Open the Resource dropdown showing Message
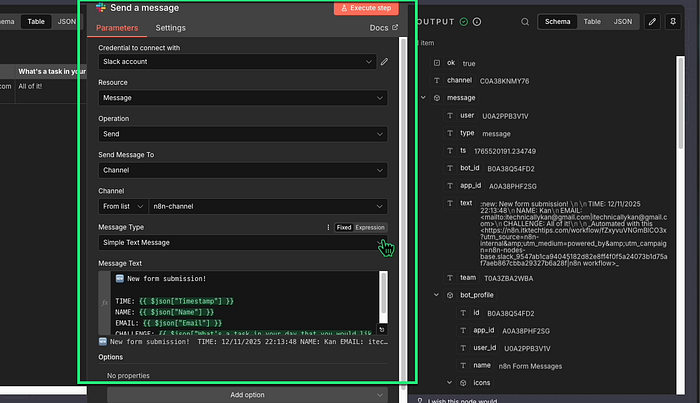 tap(243, 98)
